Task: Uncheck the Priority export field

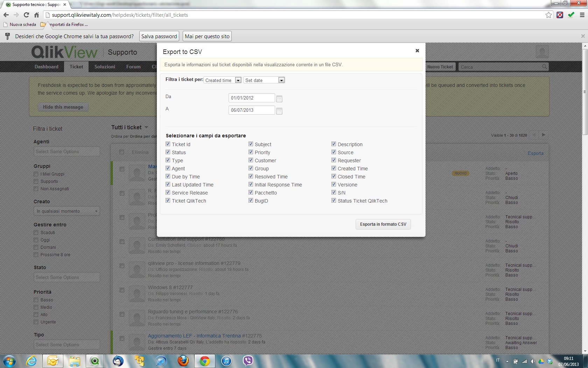Action: pyautogui.click(x=251, y=152)
